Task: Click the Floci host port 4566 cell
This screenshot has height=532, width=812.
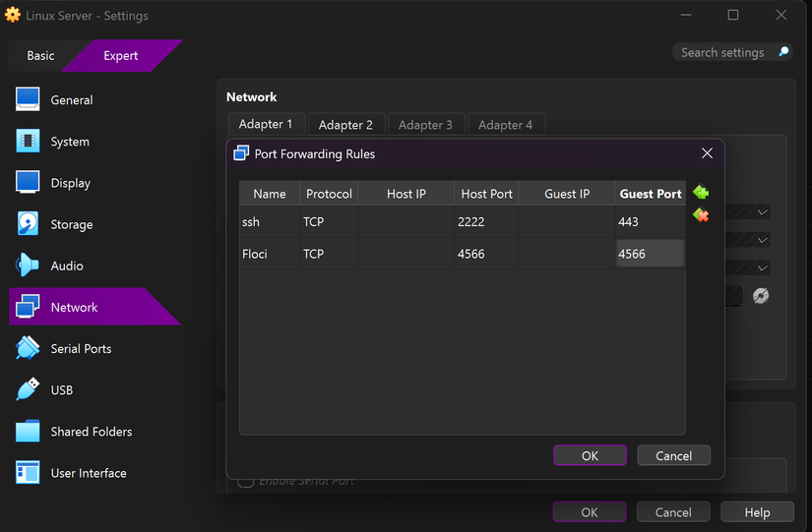Action: (x=486, y=254)
